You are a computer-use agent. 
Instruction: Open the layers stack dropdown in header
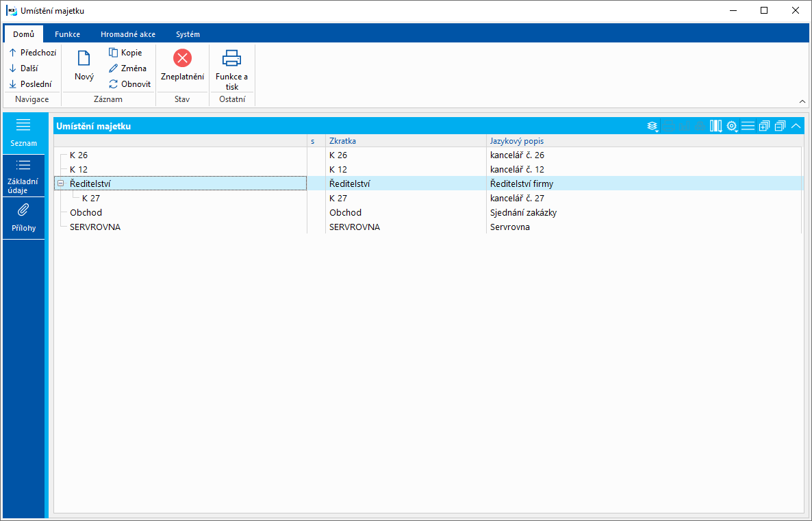coord(652,126)
